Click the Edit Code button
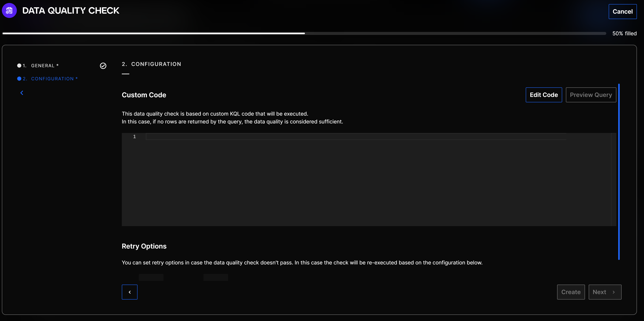The height and width of the screenshot is (321, 644). 543,95
